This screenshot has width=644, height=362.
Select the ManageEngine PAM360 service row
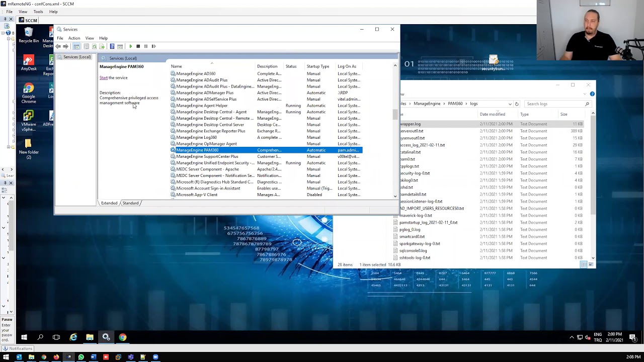pyautogui.click(x=266, y=150)
